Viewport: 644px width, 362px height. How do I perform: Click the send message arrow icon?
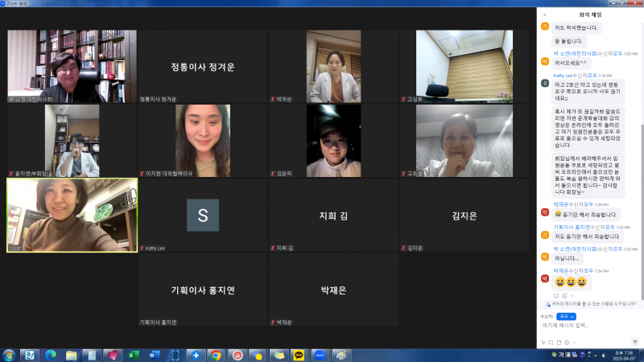coord(636,341)
